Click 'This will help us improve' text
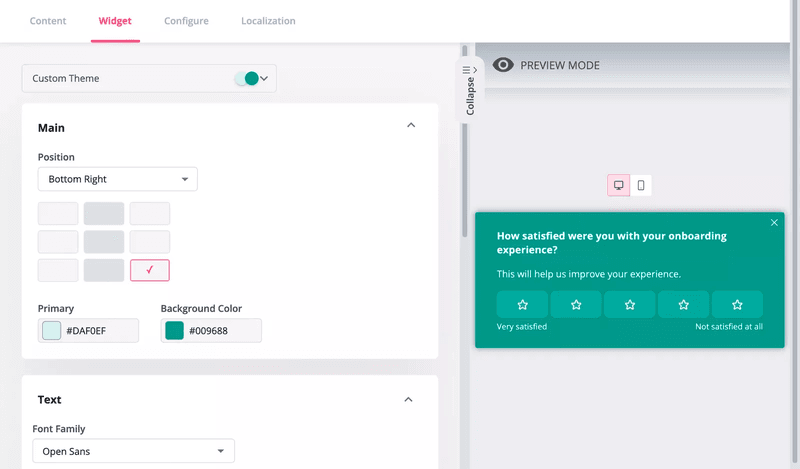Image resolution: width=800 pixels, height=469 pixels. pos(589,274)
